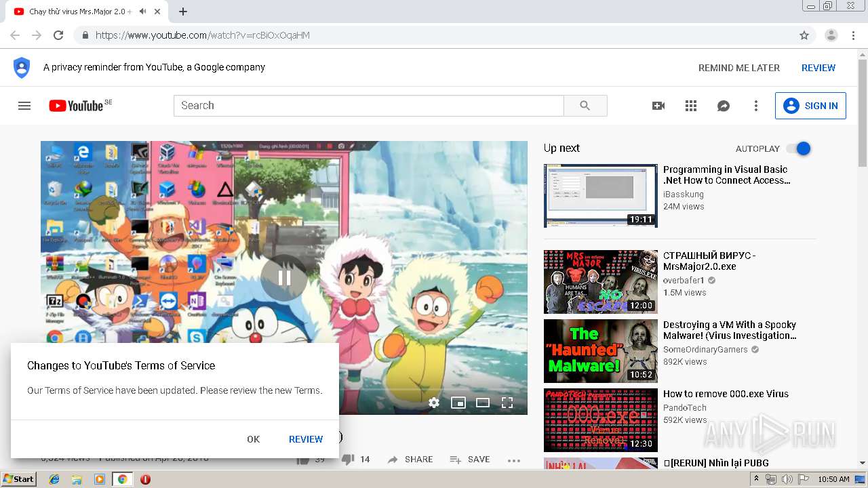Open volume control in system tray
868x488 pixels.
click(x=787, y=479)
